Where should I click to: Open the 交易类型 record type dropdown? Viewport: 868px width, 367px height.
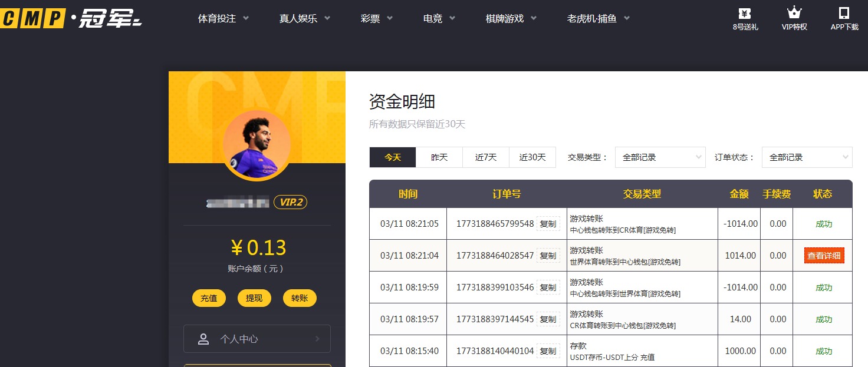[x=659, y=157]
